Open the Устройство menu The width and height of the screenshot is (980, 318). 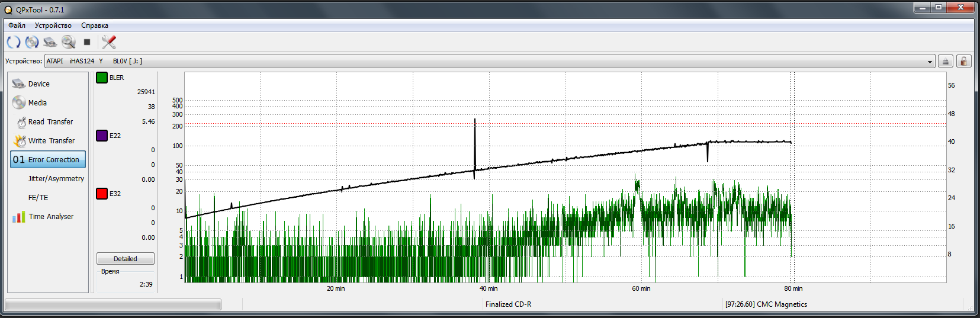coord(53,25)
